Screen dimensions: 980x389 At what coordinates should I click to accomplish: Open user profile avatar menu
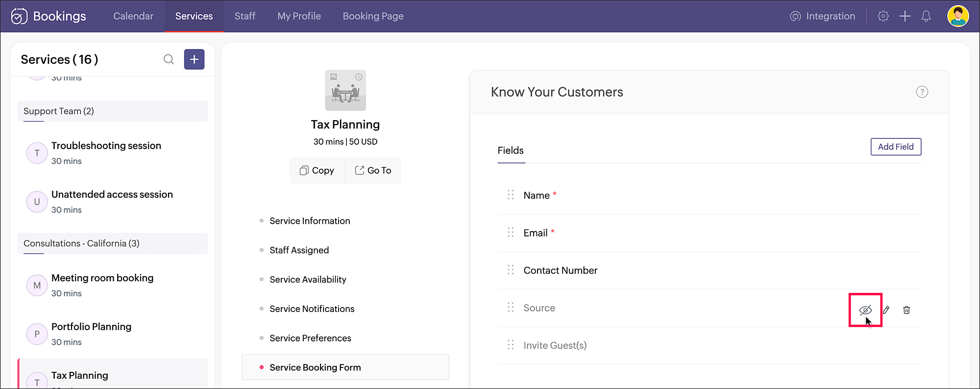point(957,16)
